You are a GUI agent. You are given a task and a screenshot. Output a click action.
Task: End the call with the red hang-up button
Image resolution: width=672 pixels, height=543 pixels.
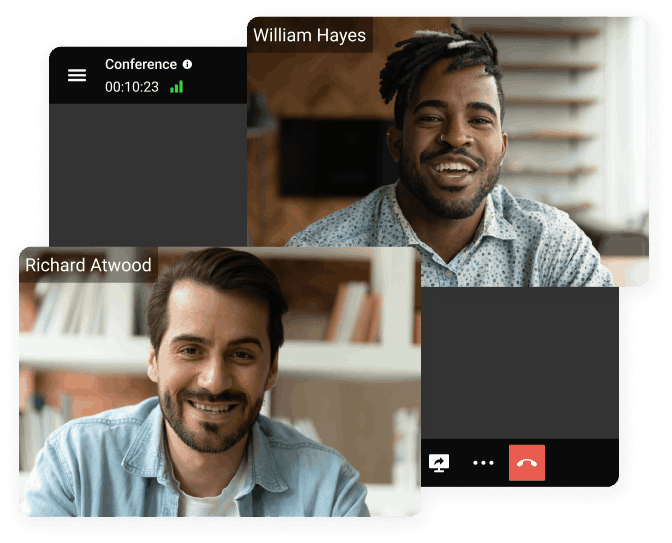[527, 463]
